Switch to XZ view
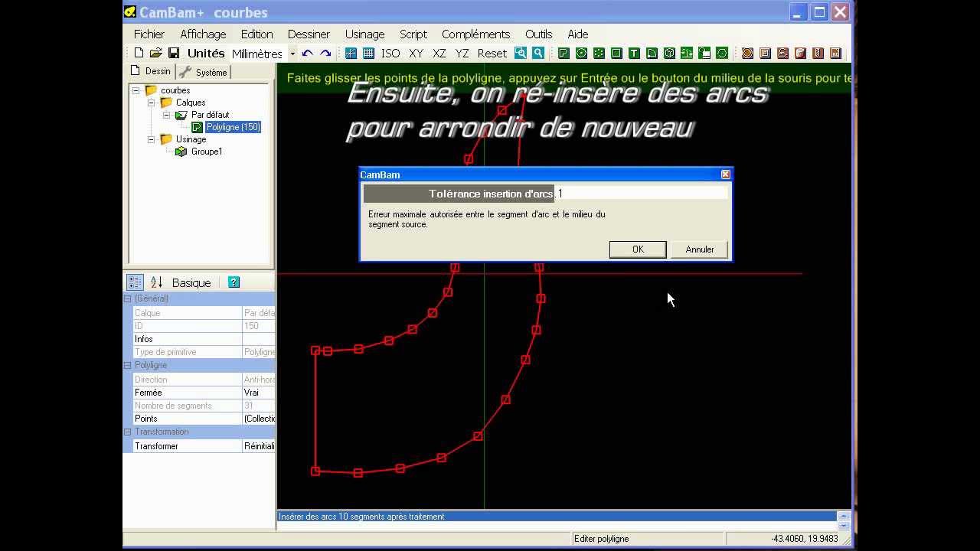Screen dimensions: 980x551 pyautogui.click(x=439, y=53)
